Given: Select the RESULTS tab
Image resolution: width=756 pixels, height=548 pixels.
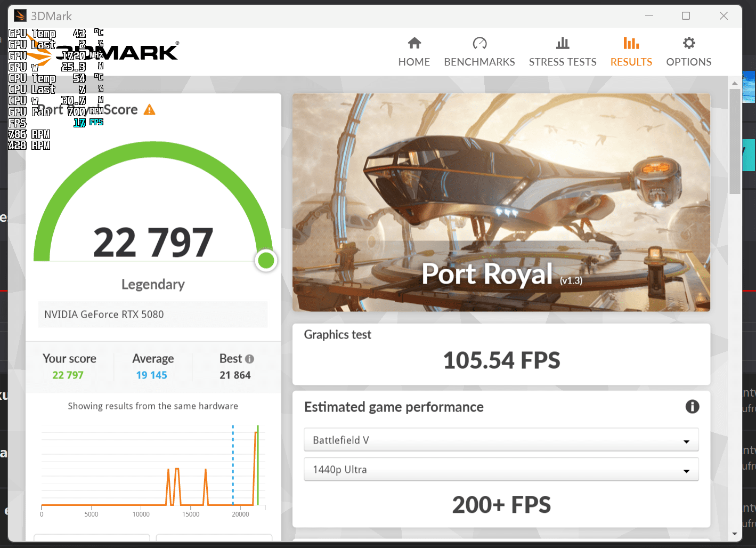Looking at the screenshot, I should [x=631, y=52].
